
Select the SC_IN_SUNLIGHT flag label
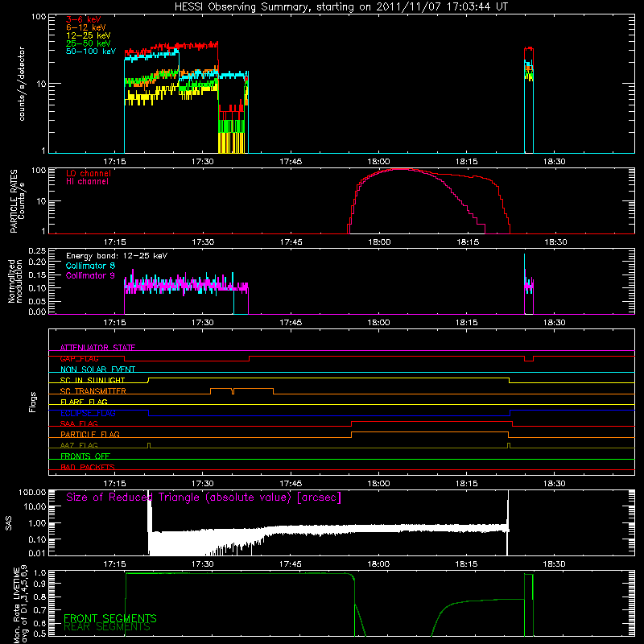pos(93,380)
